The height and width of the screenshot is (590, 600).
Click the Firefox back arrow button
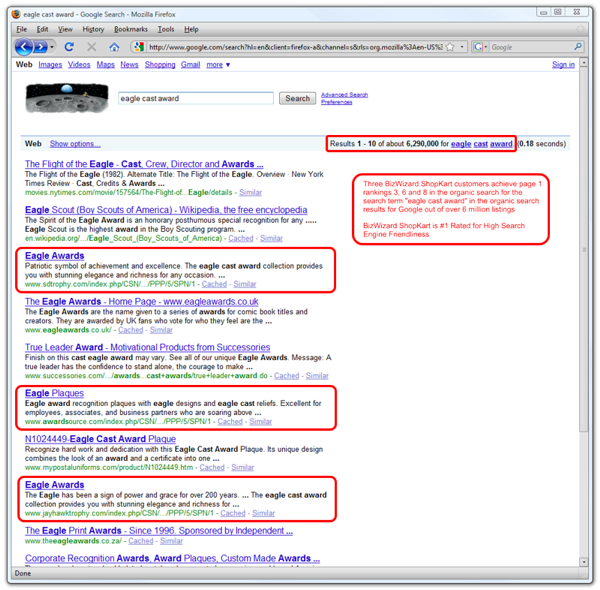[x=24, y=47]
